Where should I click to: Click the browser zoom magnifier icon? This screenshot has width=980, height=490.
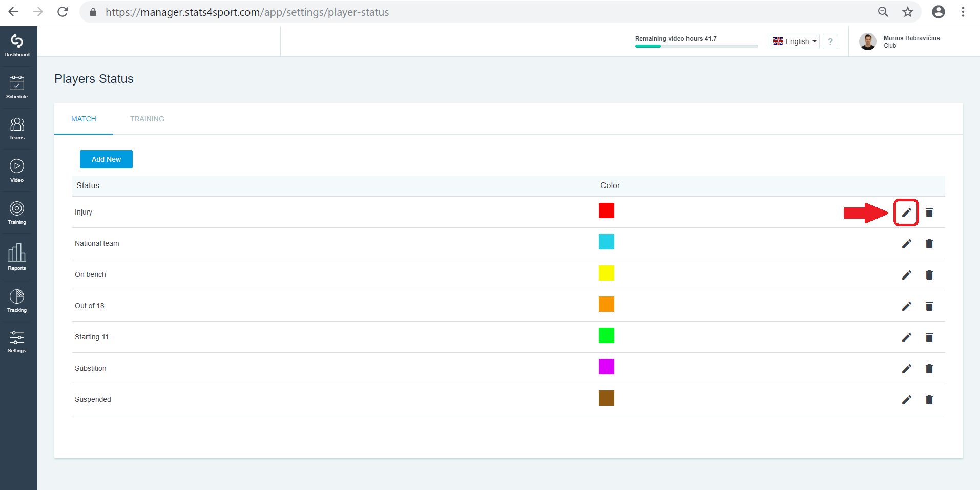coord(883,12)
